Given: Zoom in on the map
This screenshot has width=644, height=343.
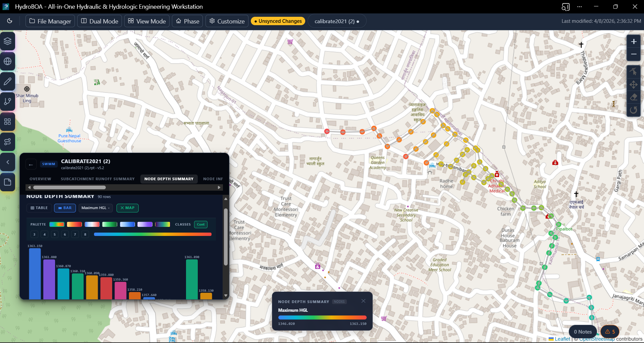Looking at the screenshot, I should (x=634, y=42).
